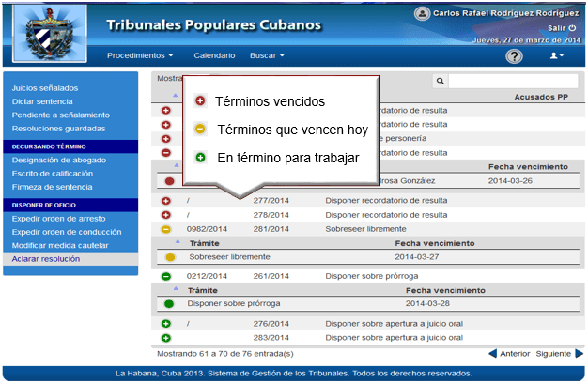Collapse the yellow row 0982/2014
The height and width of the screenshot is (383, 588).
coord(166,228)
